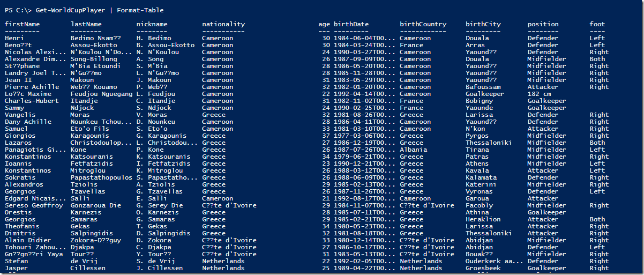
Task: Select the nickname column header
Action: [x=152, y=24]
